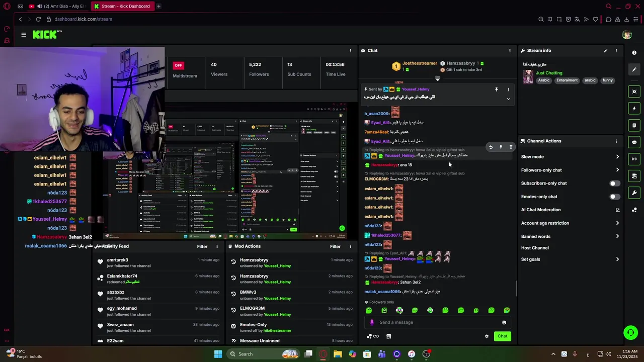
Task: Open the Kick hamburger menu
Action: (x=24, y=35)
